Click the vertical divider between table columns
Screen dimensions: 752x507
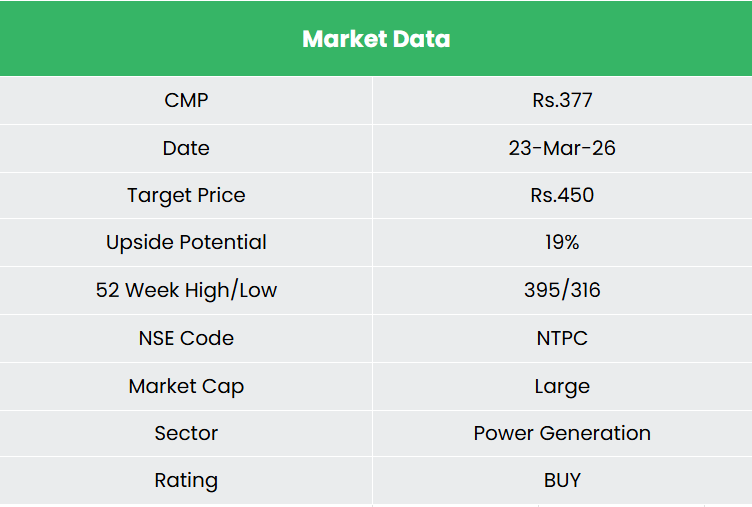373,266
